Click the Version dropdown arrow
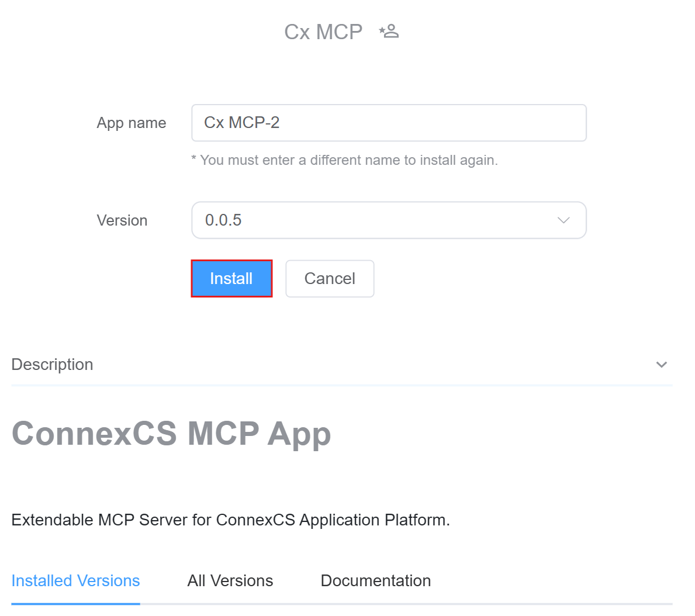 coord(563,220)
